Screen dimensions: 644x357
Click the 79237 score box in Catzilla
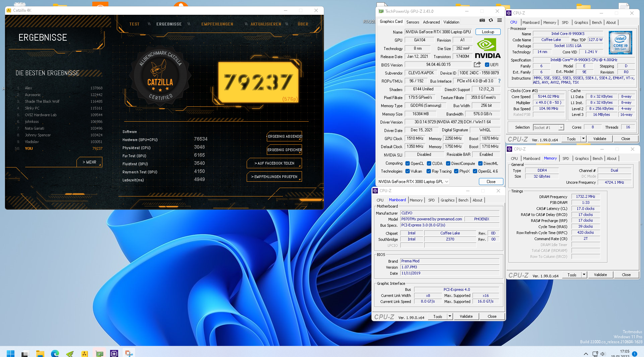tap(258, 82)
